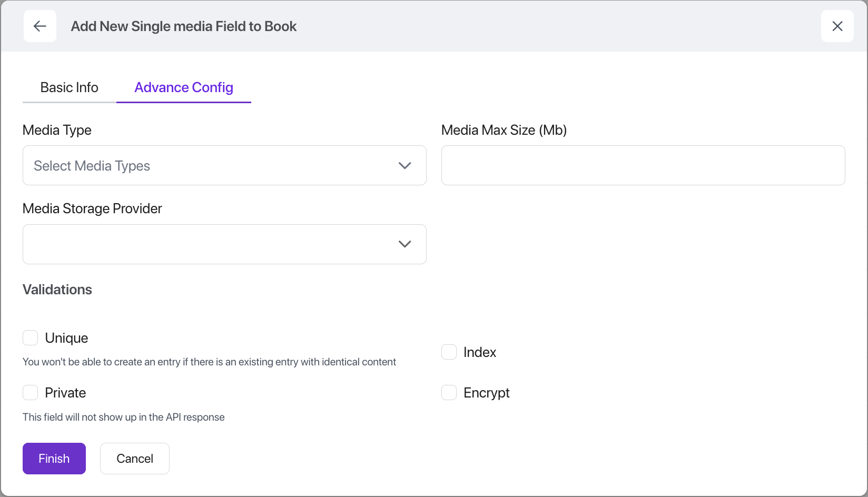Viewport: 868px width, 497px height.
Task: Switch to the Basic Info tab
Action: [x=69, y=87]
